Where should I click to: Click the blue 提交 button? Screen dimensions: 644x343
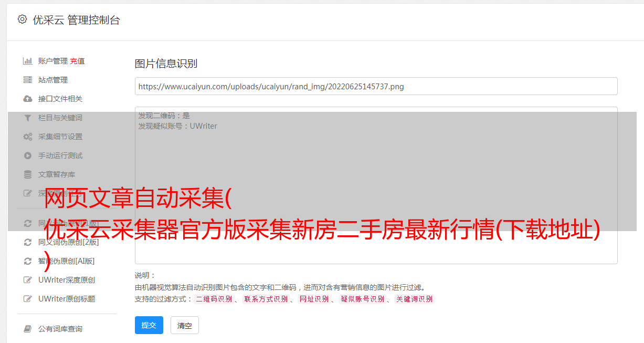[x=149, y=325]
